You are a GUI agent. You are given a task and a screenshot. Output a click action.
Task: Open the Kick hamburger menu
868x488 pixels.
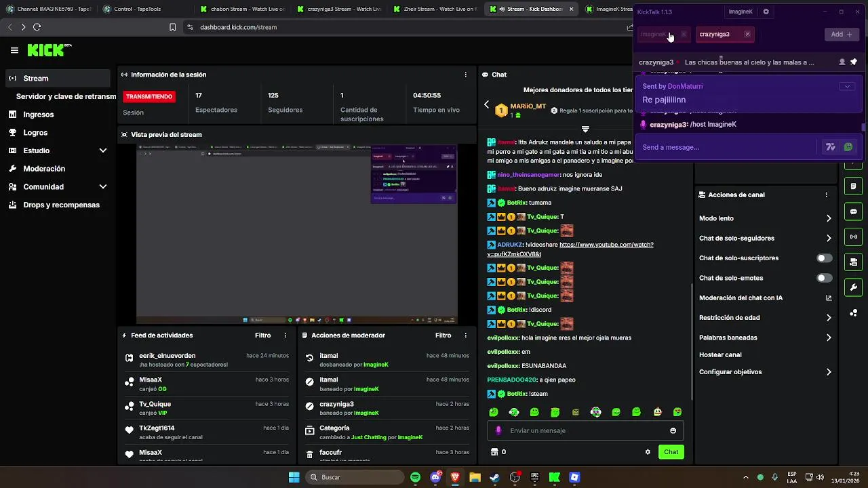pos(14,50)
